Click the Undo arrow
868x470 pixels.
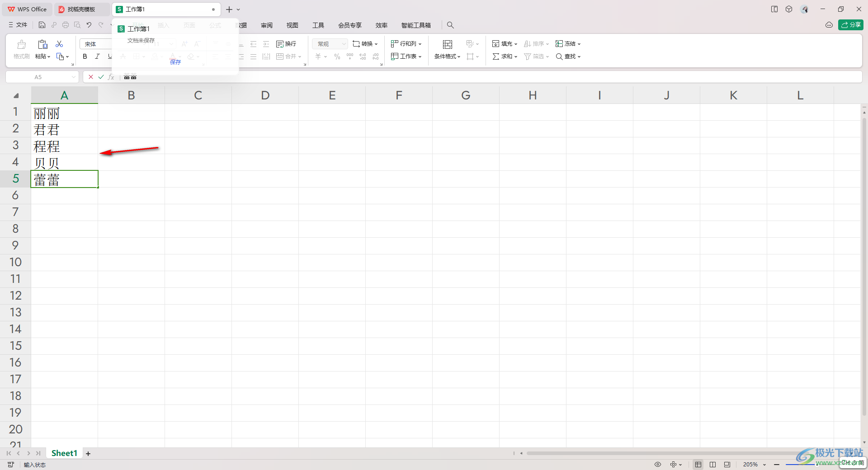89,25
